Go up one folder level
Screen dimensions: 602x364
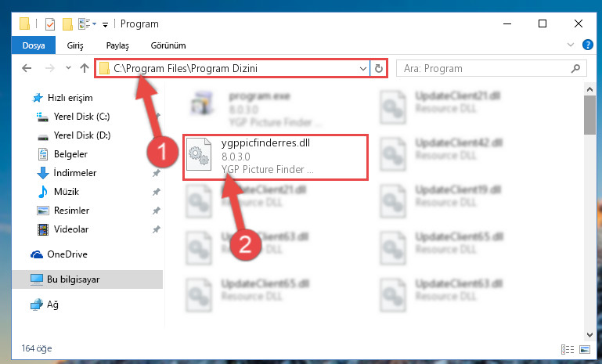point(85,68)
